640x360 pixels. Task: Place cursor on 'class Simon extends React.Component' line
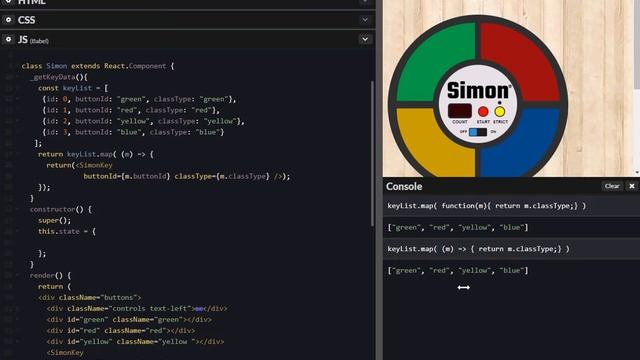click(x=98, y=66)
